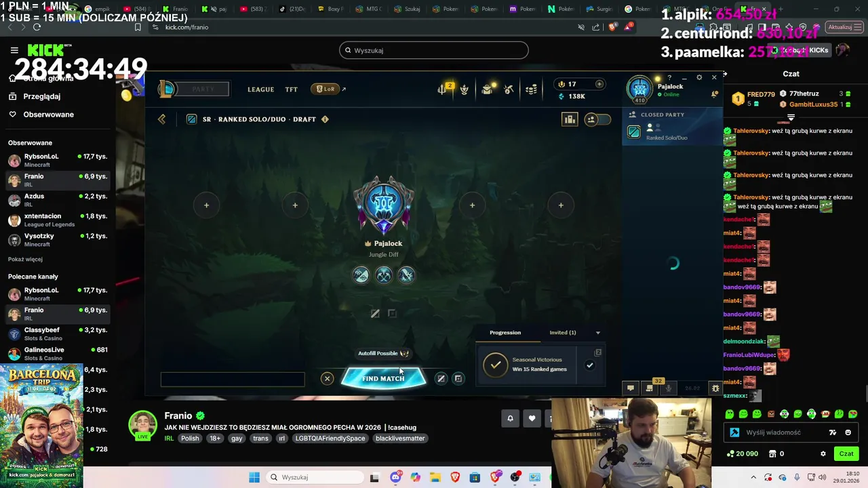The image size is (868, 488).
Task: Open emoji picker in chat input
Action: tap(848, 432)
